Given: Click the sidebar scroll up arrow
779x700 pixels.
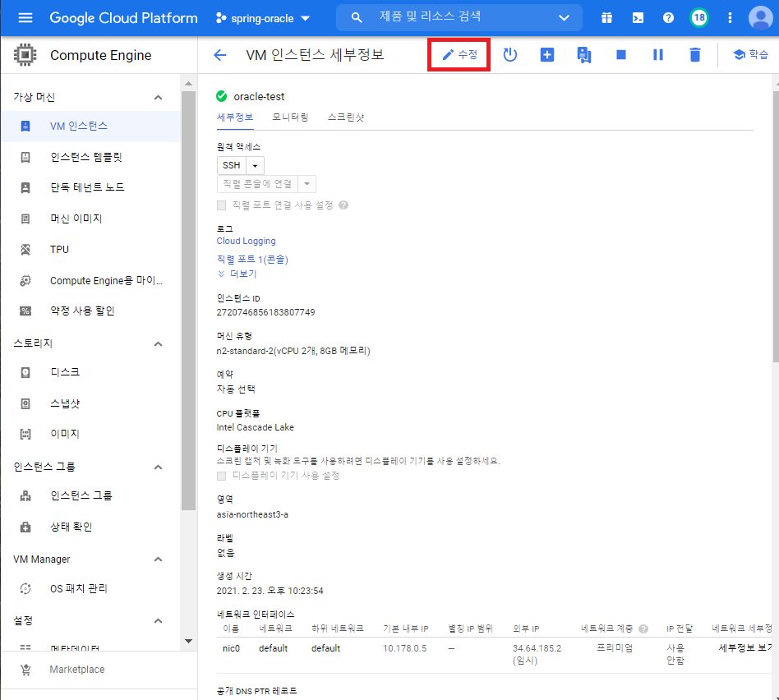Looking at the screenshot, I should pyautogui.click(x=188, y=84).
